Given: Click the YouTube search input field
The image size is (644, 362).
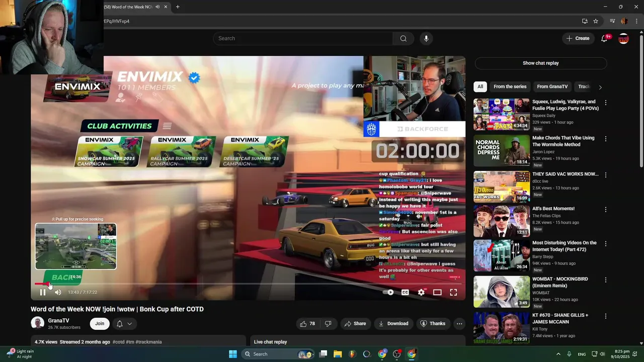Looking at the screenshot, I should [x=303, y=38].
